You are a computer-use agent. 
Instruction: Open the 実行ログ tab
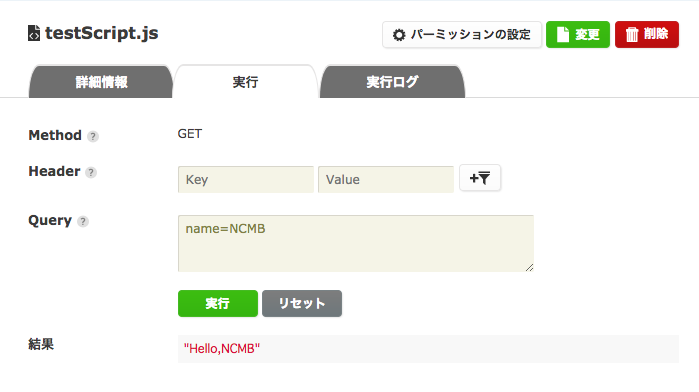[x=392, y=82]
